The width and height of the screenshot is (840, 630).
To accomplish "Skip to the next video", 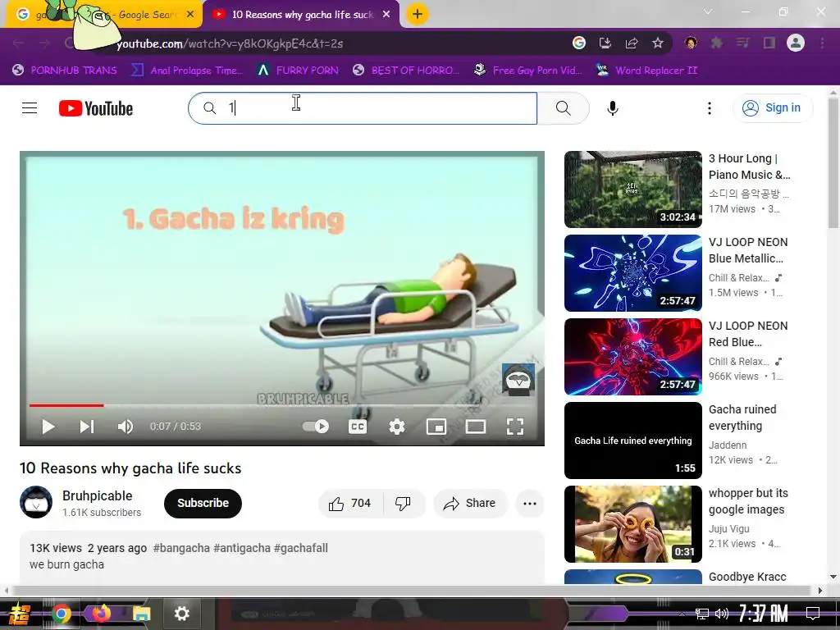I will point(87,427).
